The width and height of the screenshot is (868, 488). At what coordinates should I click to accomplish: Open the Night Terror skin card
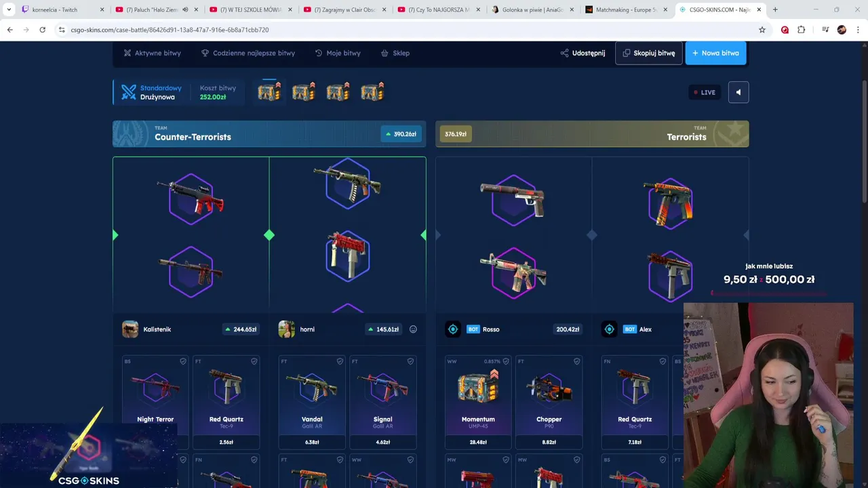tap(155, 402)
